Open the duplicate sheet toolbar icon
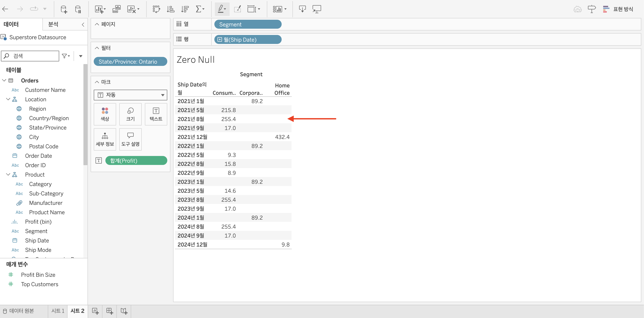Screen dimensions: 644x318 [x=117, y=9]
